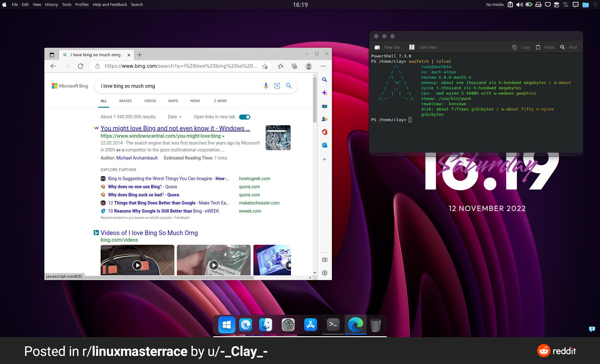This screenshot has width=600, height=364.
Task: Open Windows start icon in dock
Action: (227, 325)
